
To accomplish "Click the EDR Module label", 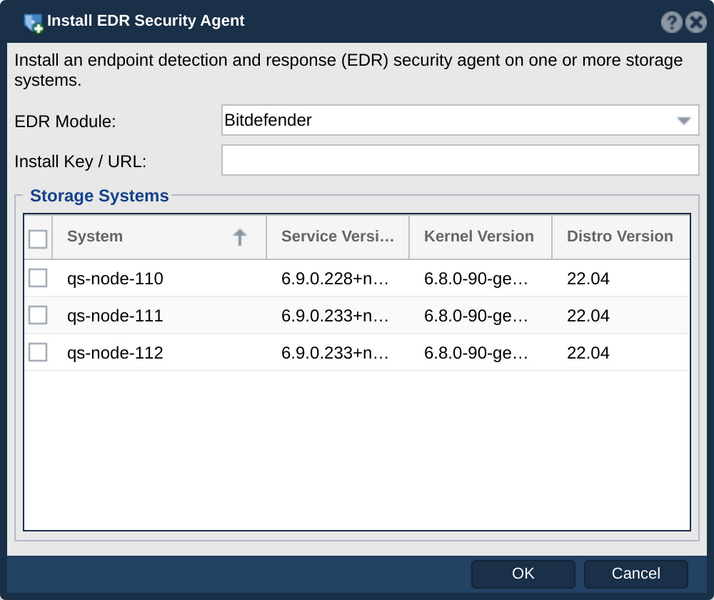I will click(x=65, y=122).
